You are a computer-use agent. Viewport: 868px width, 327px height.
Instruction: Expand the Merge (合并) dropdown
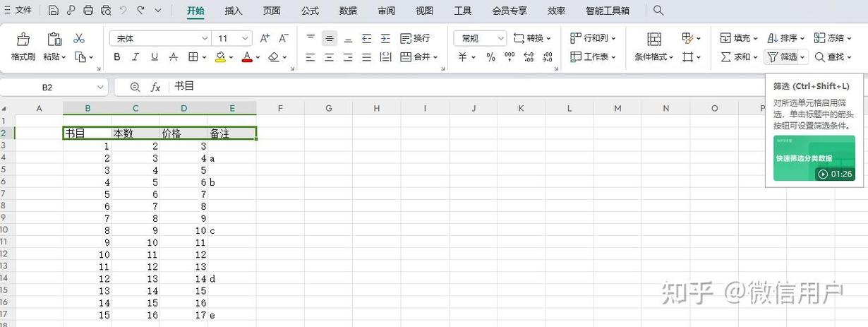click(x=435, y=57)
